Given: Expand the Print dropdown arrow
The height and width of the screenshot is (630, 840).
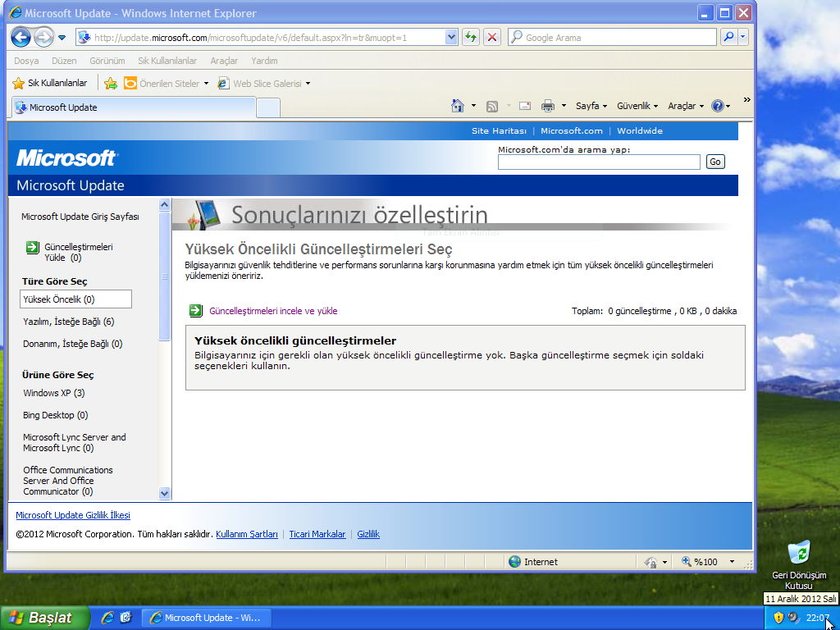Looking at the screenshot, I should tap(564, 106).
